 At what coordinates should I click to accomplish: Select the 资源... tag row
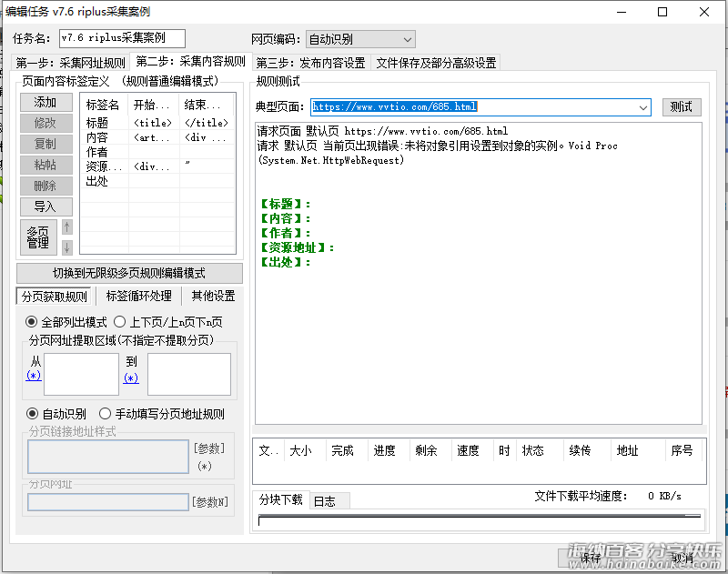[157, 166]
